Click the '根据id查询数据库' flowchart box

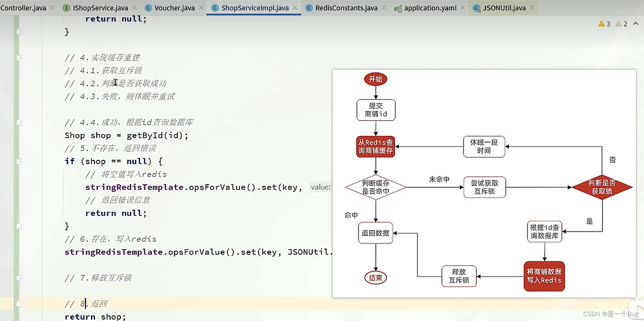544,232
